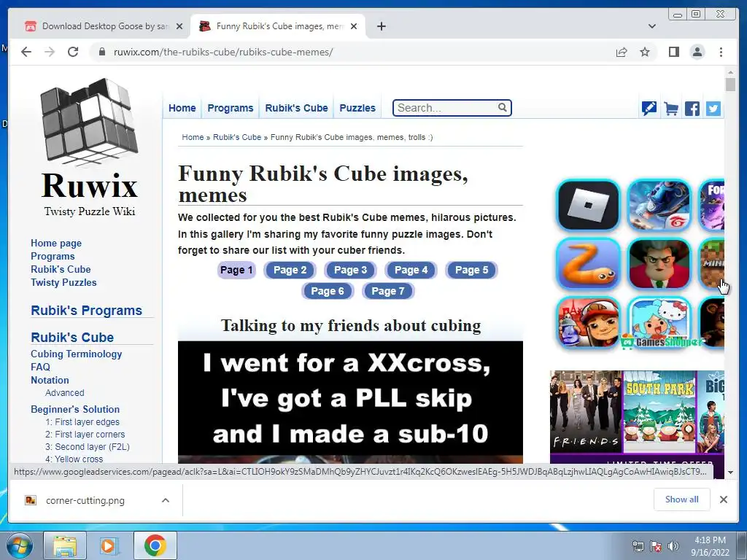Click the corner-cutting.png file icon
Screen dimensions: 747x560
click(x=31, y=500)
